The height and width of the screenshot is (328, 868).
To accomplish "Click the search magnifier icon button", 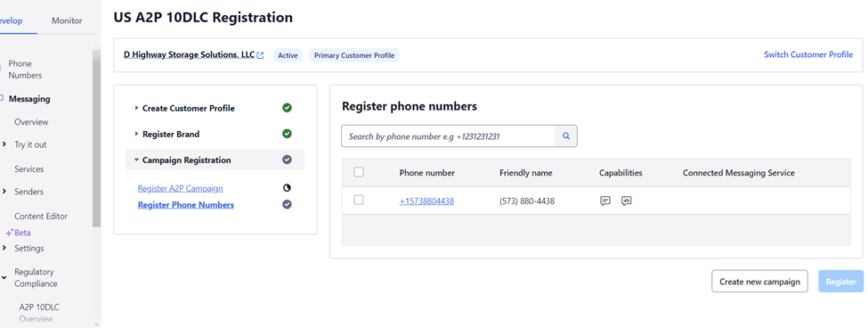I will pyautogui.click(x=565, y=135).
